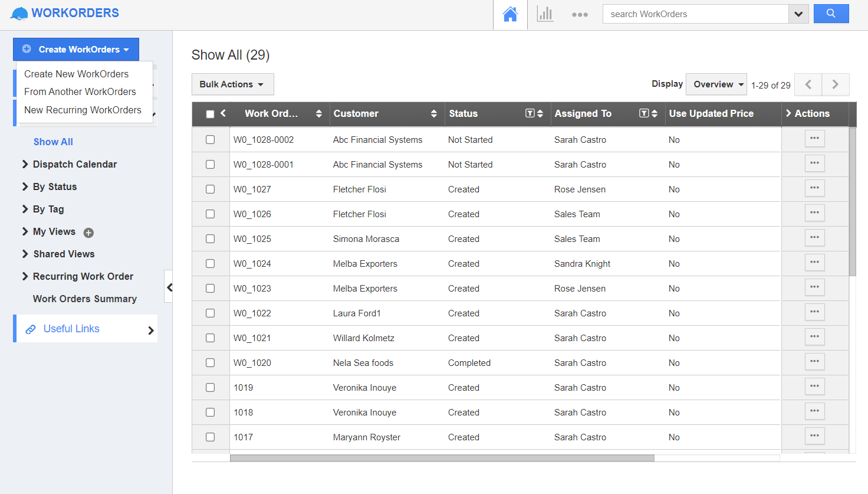This screenshot has height=494, width=868.
Task: Toggle the select all checkbox in header
Action: (210, 114)
